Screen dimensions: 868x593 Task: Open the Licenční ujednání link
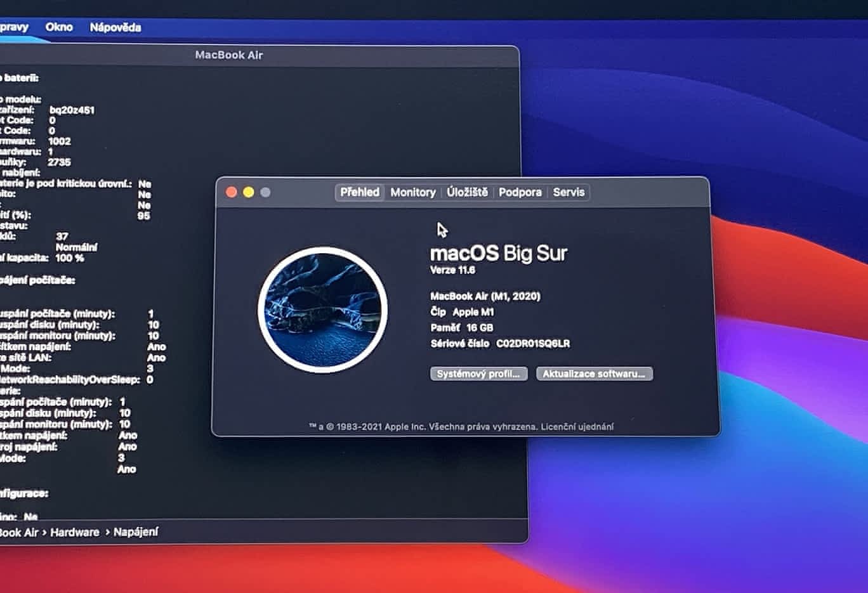577,427
